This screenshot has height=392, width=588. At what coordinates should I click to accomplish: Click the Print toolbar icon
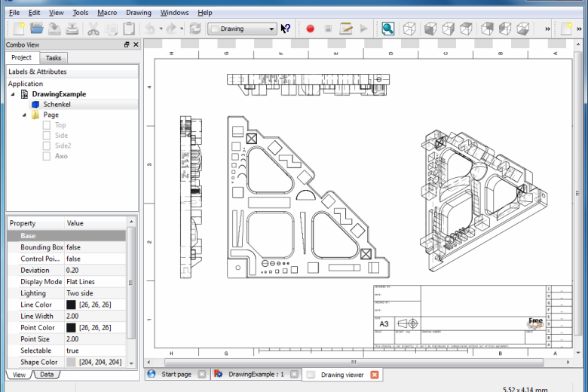[72, 29]
